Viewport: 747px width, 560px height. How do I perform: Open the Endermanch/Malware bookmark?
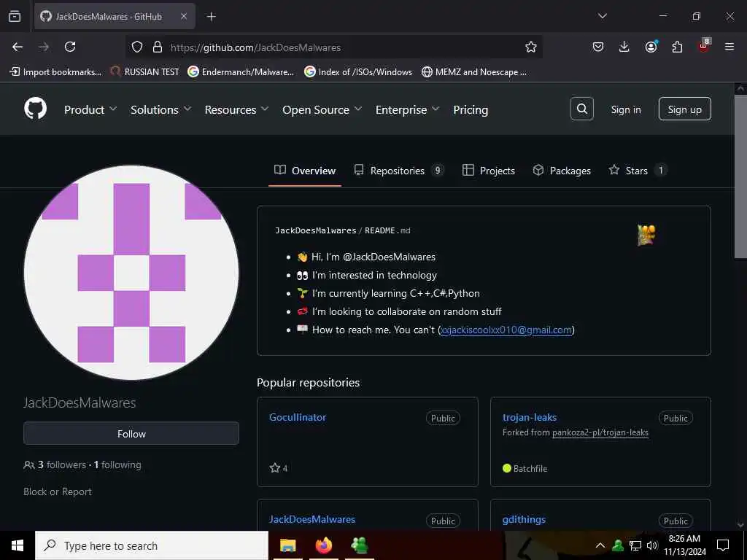241,72
